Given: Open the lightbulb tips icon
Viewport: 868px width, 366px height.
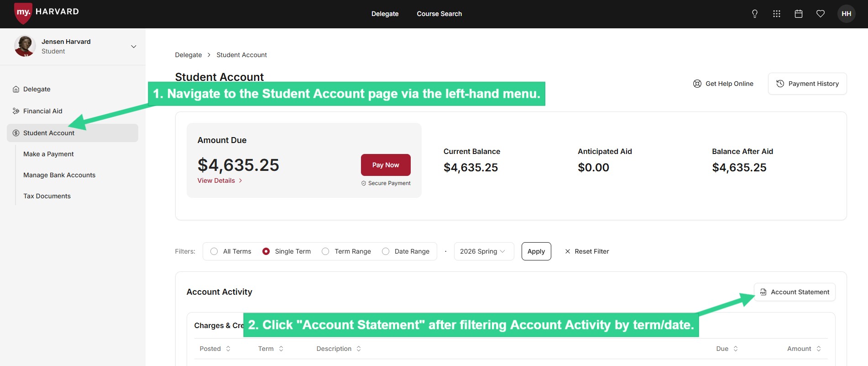Looking at the screenshot, I should coord(755,14).
